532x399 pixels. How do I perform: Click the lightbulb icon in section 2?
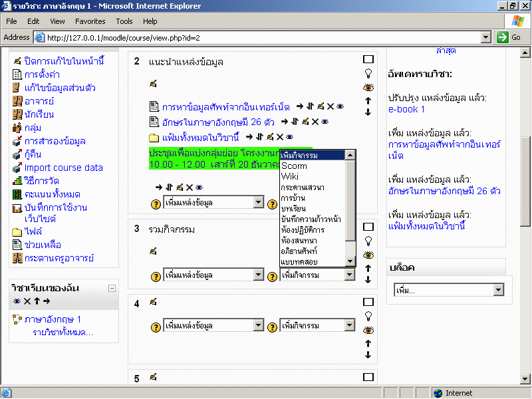click(x=368, y=73)
